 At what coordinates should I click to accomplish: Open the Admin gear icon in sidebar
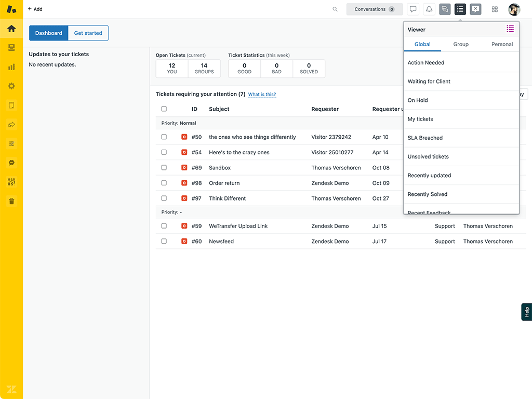coord(11,86)
